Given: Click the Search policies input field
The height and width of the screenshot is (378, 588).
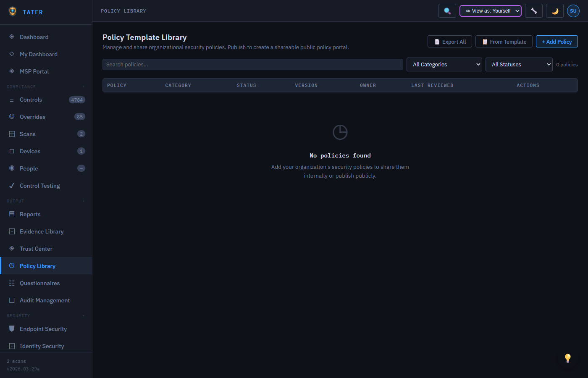Looking at the screenshot, I should coord(253,64).
